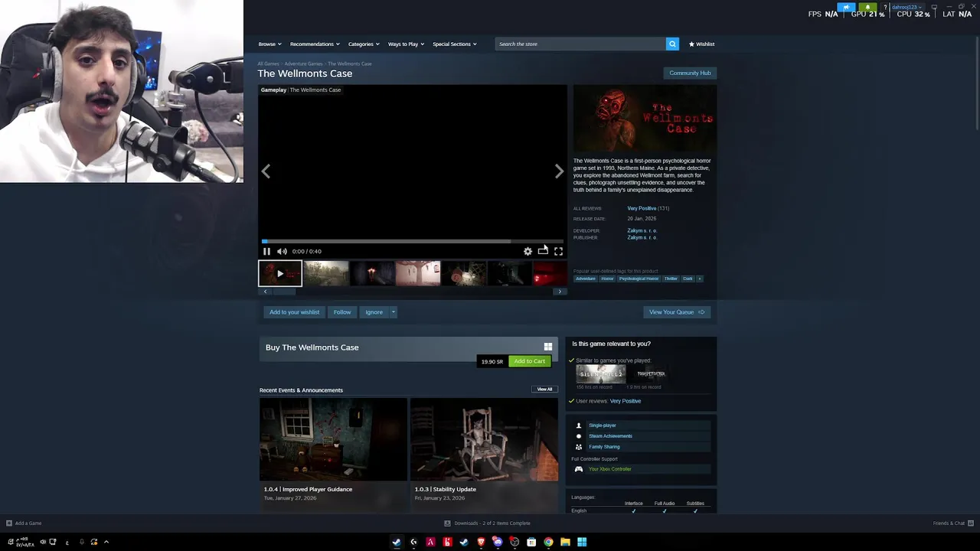Viewport: 980px width, 551px height.
Task: Expand the Browse store menu
Action: coord(269,44)
